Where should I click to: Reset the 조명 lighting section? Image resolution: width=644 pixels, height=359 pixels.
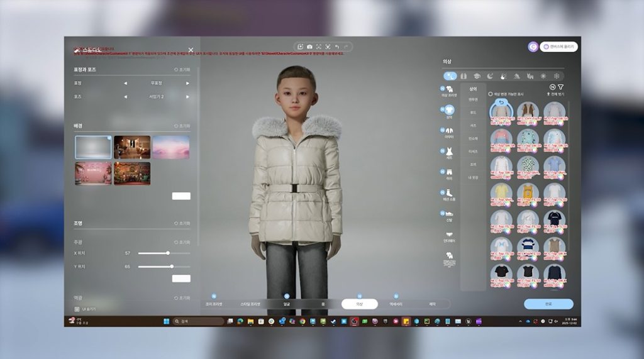[x=182, y=223]
